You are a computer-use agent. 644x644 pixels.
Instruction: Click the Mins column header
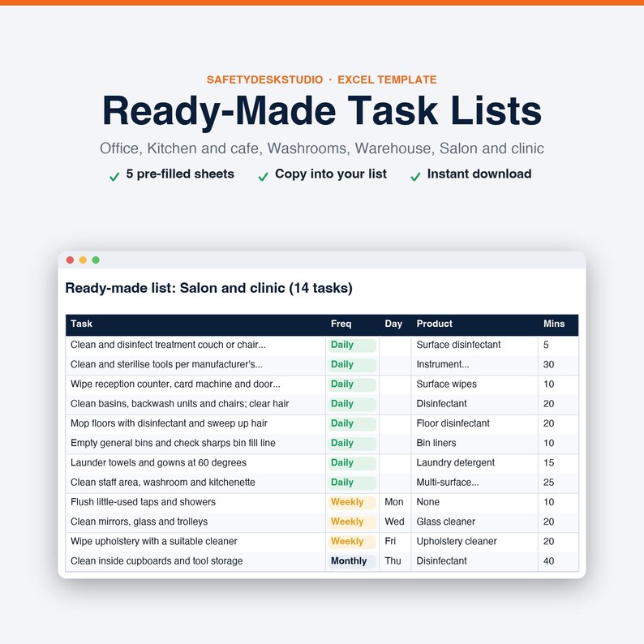coord(554,324)
